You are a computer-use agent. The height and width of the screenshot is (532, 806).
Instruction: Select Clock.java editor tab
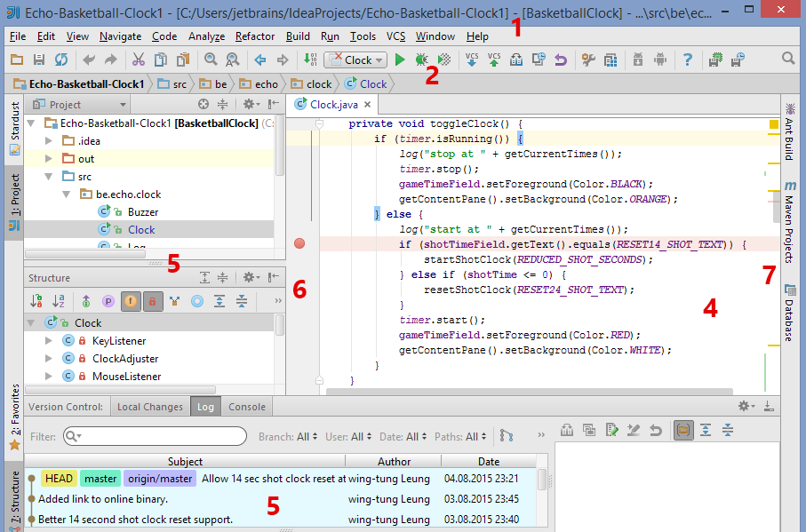point(332,105)
